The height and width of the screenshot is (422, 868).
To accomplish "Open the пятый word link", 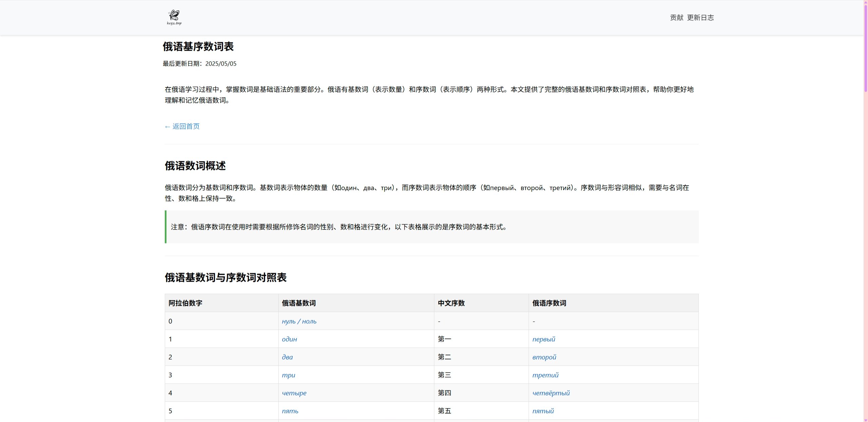I will 543,411.
